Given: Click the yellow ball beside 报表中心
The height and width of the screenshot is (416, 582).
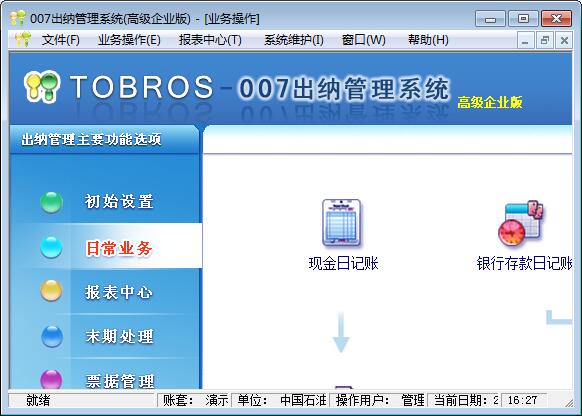Looking at the screenshot, I should pyautogui.click(x=51, y=291).
